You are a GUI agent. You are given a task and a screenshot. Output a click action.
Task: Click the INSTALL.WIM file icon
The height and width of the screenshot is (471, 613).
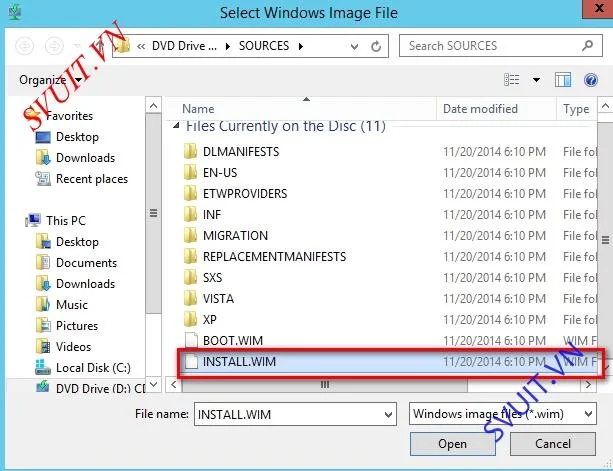191,362
